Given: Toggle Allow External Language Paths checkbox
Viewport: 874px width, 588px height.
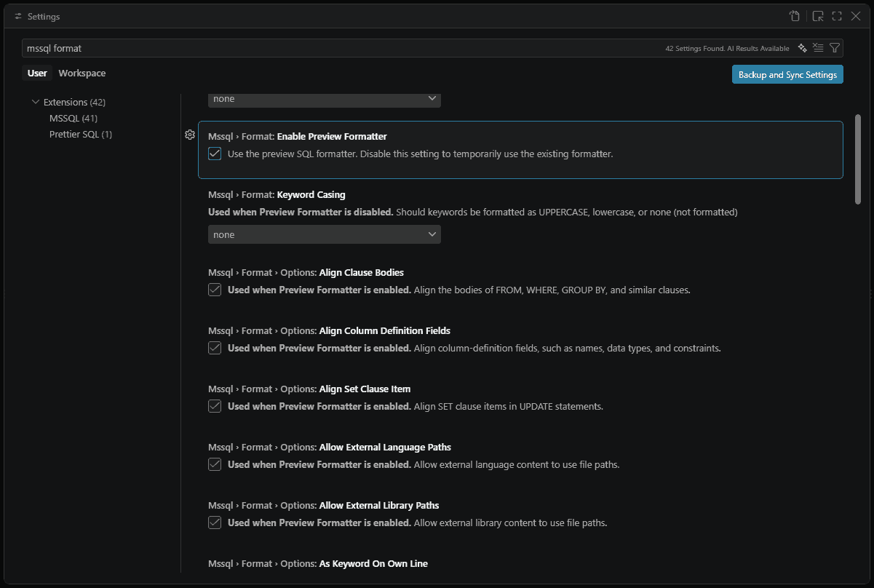Looking at the screenshot, I should [x=215, y=464].
